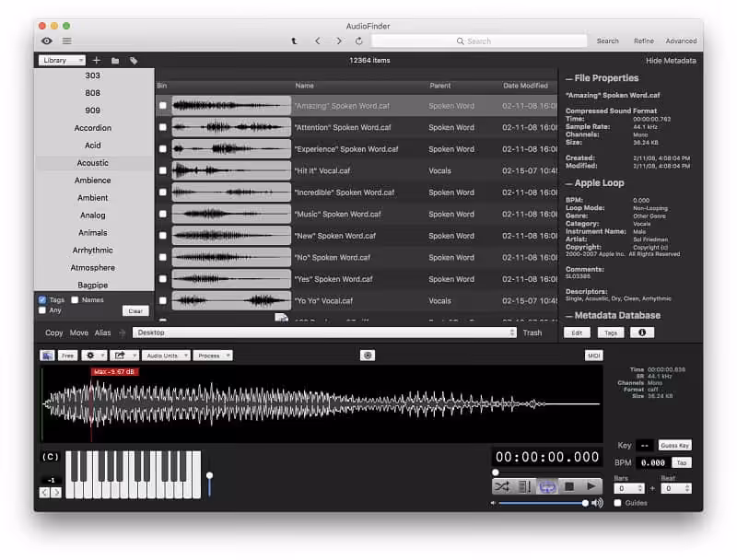
Task: Click the round record icon above waveform
Action: point(368,356)
